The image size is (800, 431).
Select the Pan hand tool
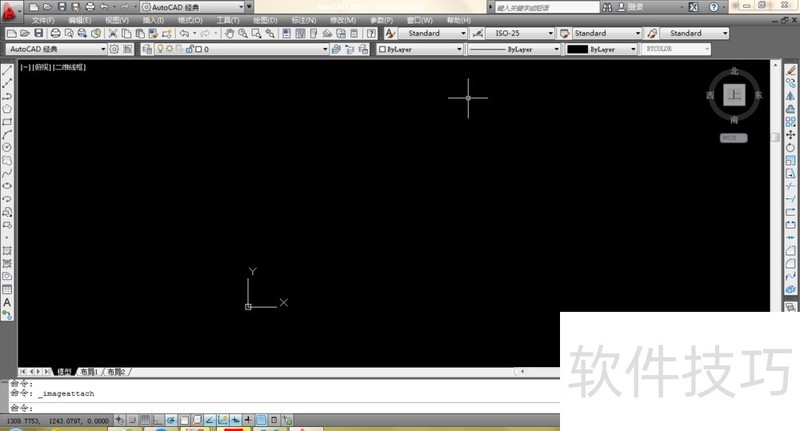coord(229,34)
